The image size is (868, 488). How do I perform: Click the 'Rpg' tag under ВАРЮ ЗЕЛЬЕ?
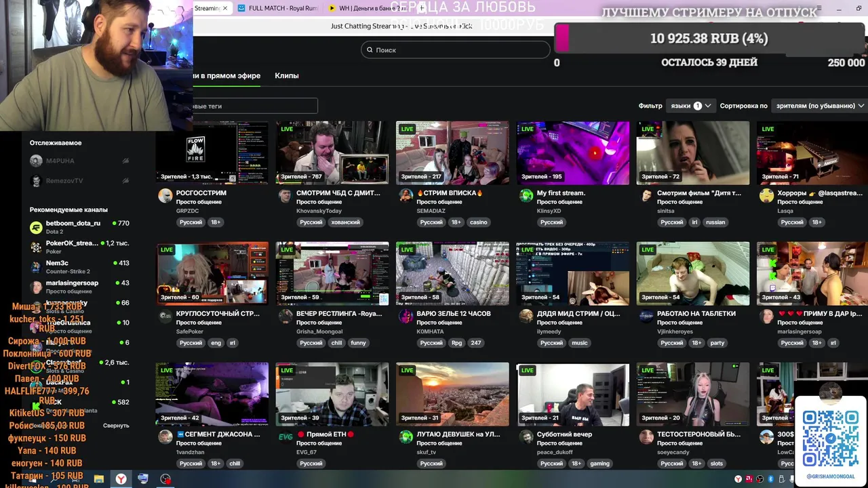coord(456,343)
